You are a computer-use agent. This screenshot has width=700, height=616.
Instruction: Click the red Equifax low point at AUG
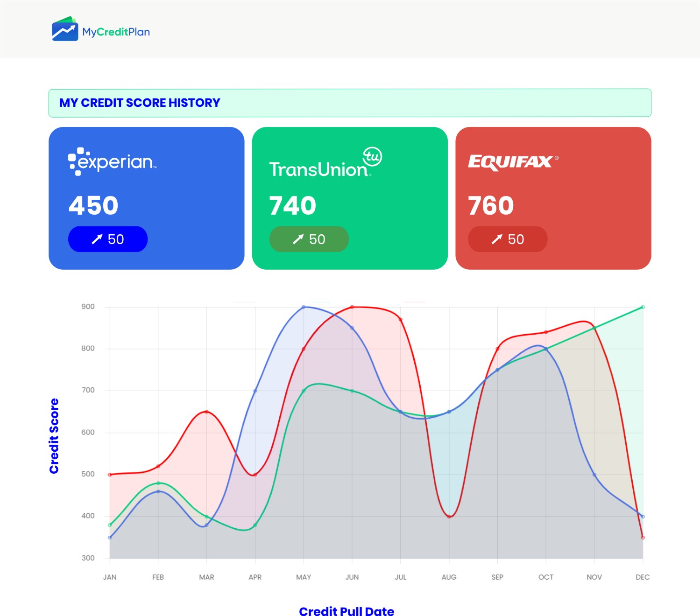tap(449, 517)
